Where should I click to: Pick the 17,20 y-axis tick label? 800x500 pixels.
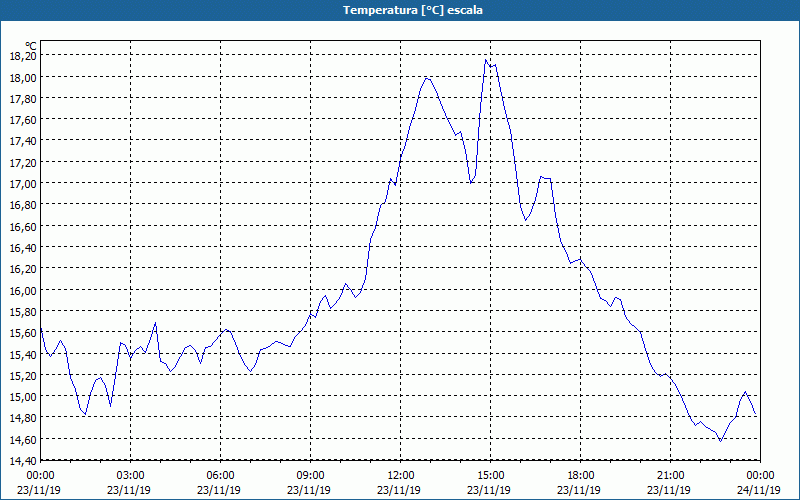tap(23, 162)
